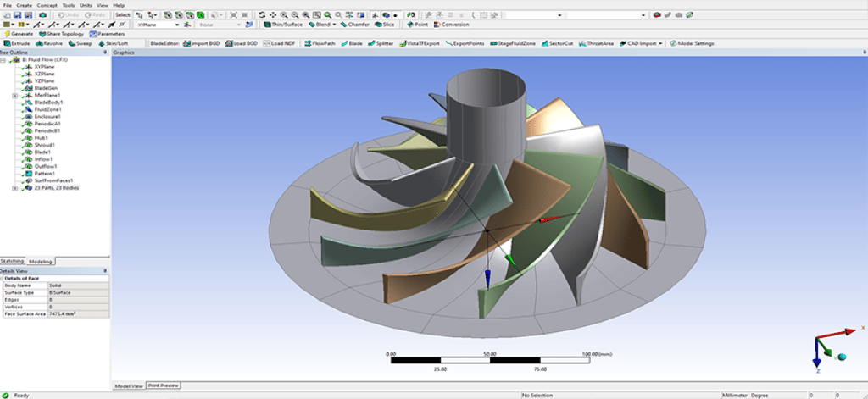Open the Blade tool in BladeEditor
This screenshot has height=399, width=868.
click(351, 43)
